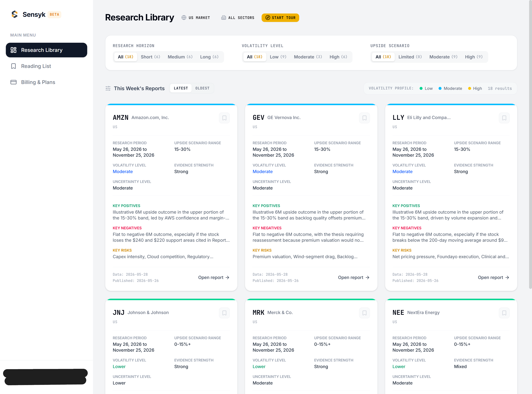Image resolution: width=532 pixels, height=394 pixels.
Task: Open the All Sectors selector
Action: coord(238,18)
